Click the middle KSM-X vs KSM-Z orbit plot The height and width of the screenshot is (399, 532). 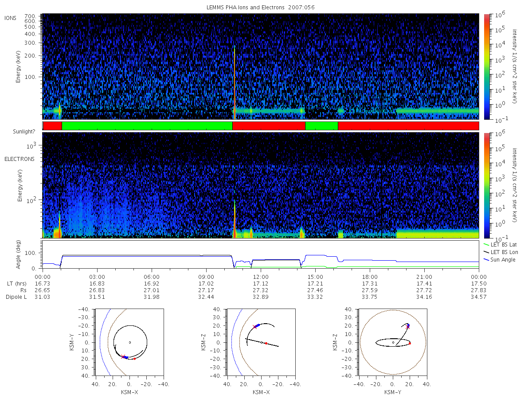pyautogui.click(x=261, y=342)
